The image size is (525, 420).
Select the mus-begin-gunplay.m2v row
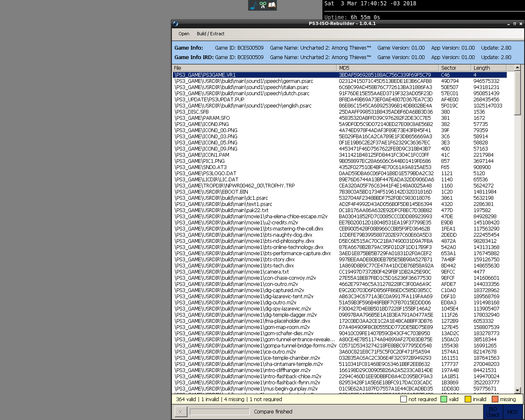tap(340, 388)
